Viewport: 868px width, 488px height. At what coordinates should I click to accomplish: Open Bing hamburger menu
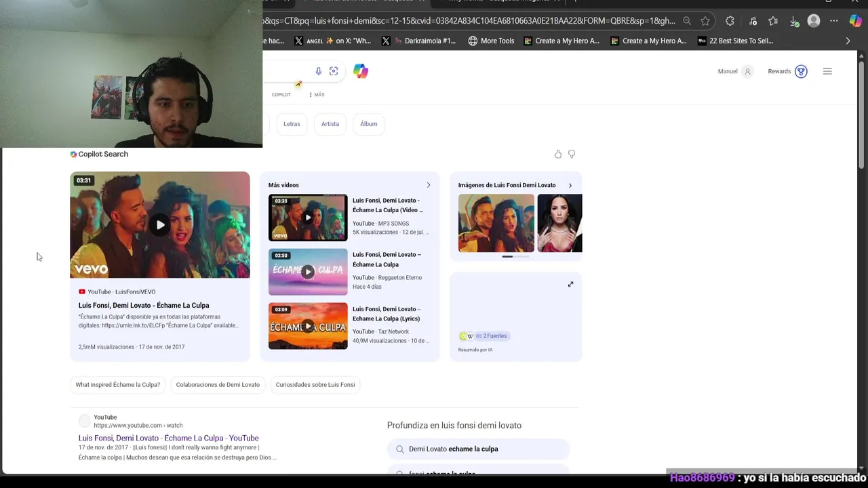pos(827,71)
